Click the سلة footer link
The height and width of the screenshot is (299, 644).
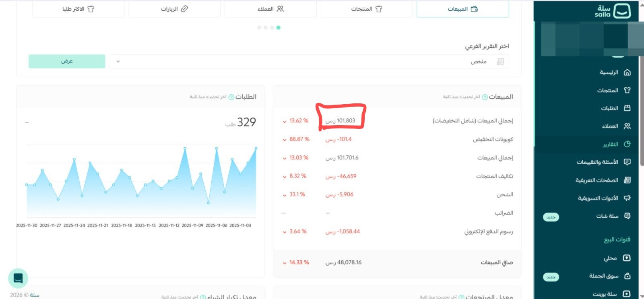[x=35, y=295]
